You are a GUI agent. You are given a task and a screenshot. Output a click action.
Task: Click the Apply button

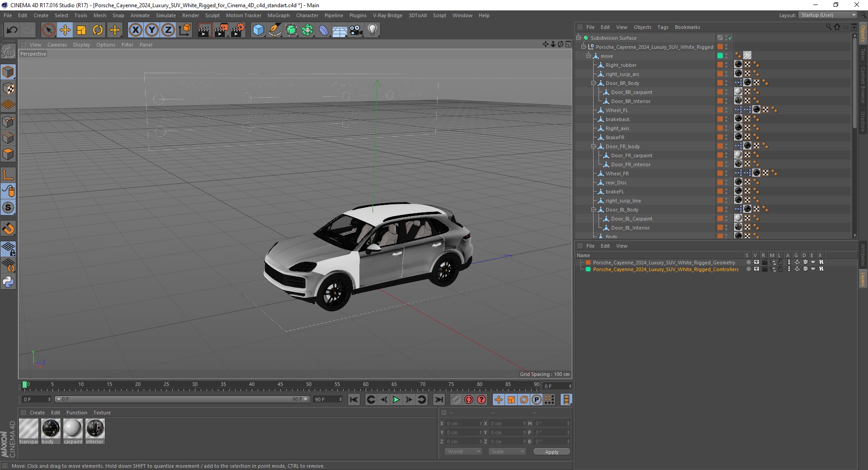point(552,451)
